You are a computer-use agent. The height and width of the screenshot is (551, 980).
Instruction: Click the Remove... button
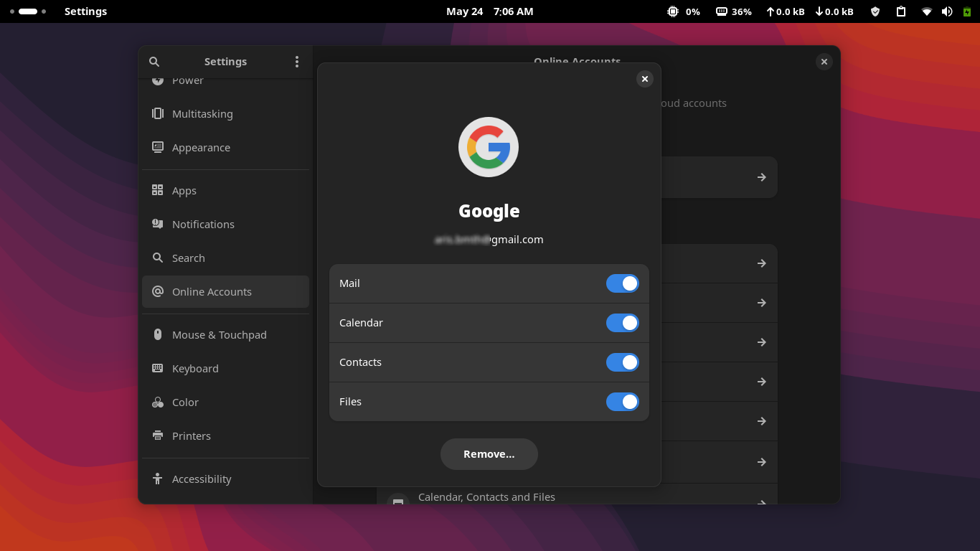click(x=489, y=454)
